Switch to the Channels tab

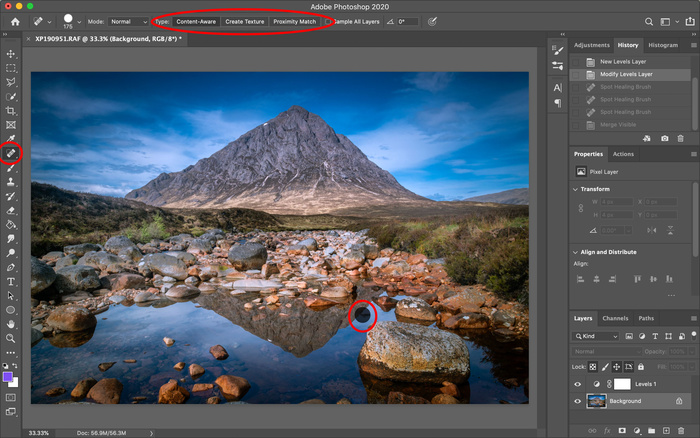(616, 319)
